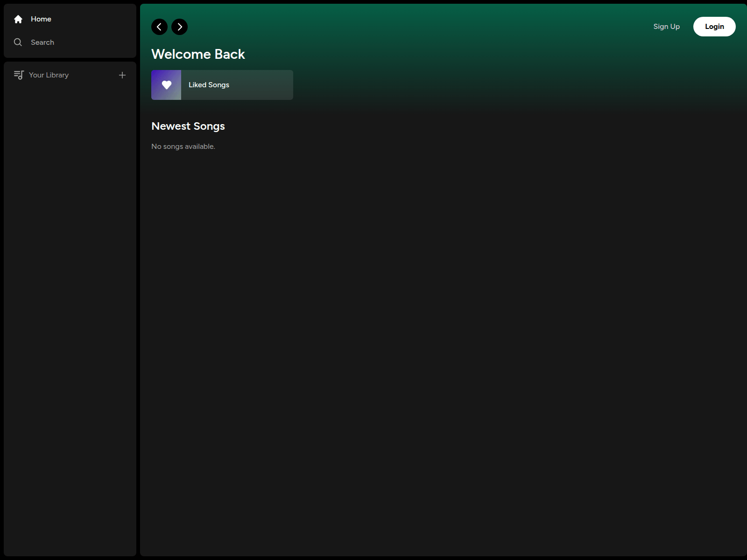Screen dimensions: 747x560
Task: Open the Search menu item
Action: pyautogui.click(x=70, y=42)
